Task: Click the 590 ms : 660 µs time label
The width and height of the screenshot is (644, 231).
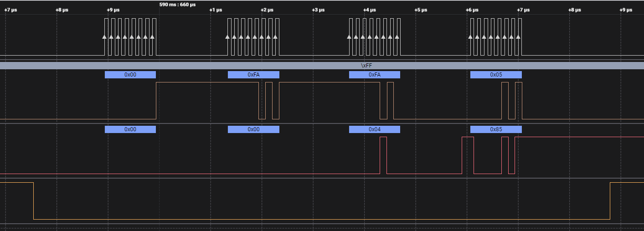Action: [x=178, y=4]
